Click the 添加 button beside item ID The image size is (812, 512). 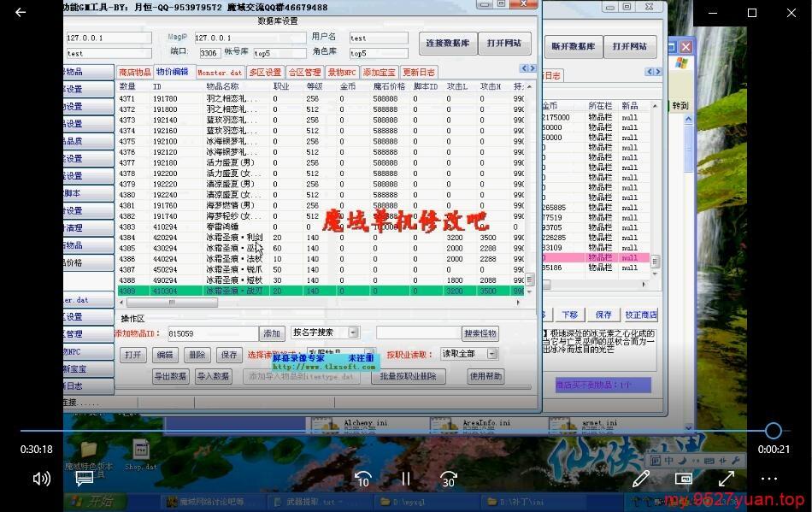point(271,334)
